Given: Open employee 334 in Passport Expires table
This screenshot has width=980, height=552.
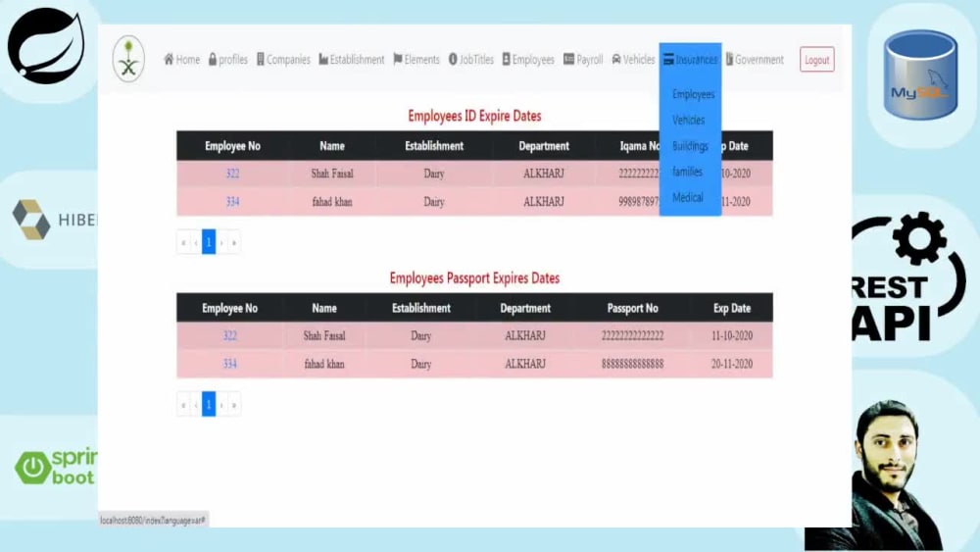Looking at the screenshot, I should click(230, 364).
